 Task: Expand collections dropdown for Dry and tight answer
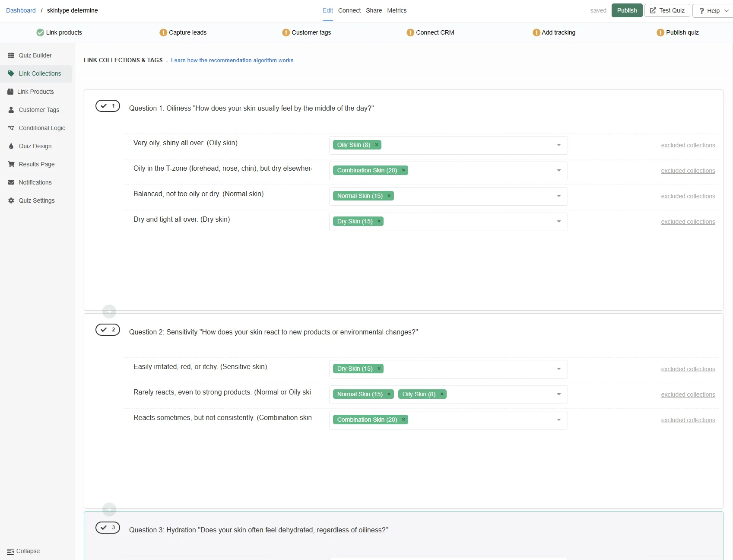click(559, 222)
